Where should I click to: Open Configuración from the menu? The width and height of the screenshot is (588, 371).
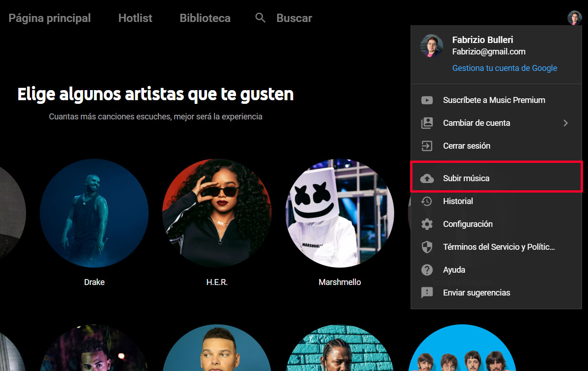(x=497, y=224)
